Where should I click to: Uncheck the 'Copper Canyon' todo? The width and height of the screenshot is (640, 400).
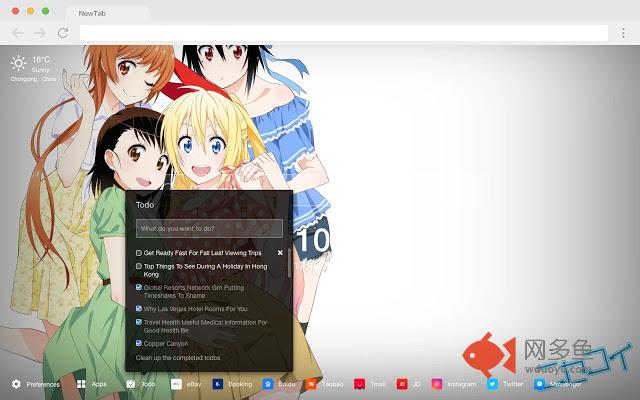[x=139, y=343]
